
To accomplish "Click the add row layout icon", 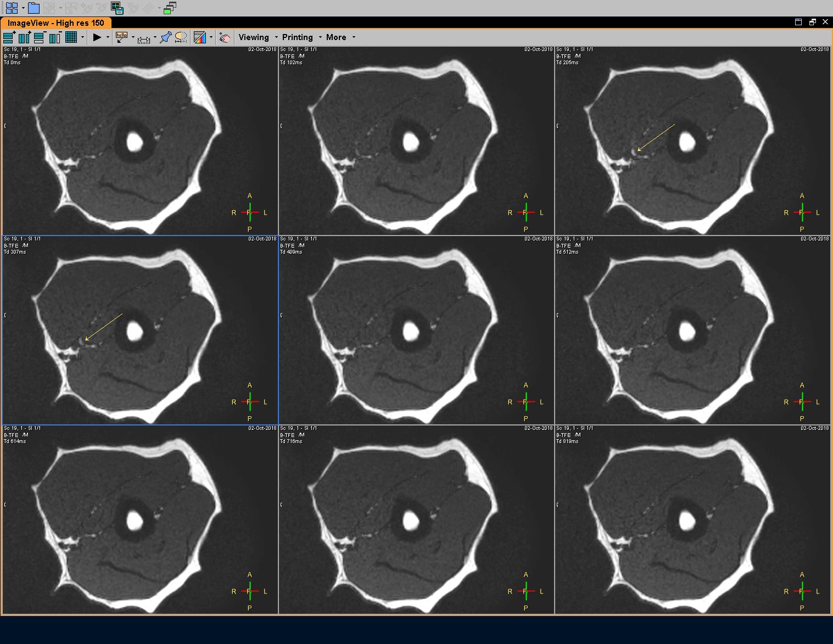I will pyautogui.click(x=9, y=37).
